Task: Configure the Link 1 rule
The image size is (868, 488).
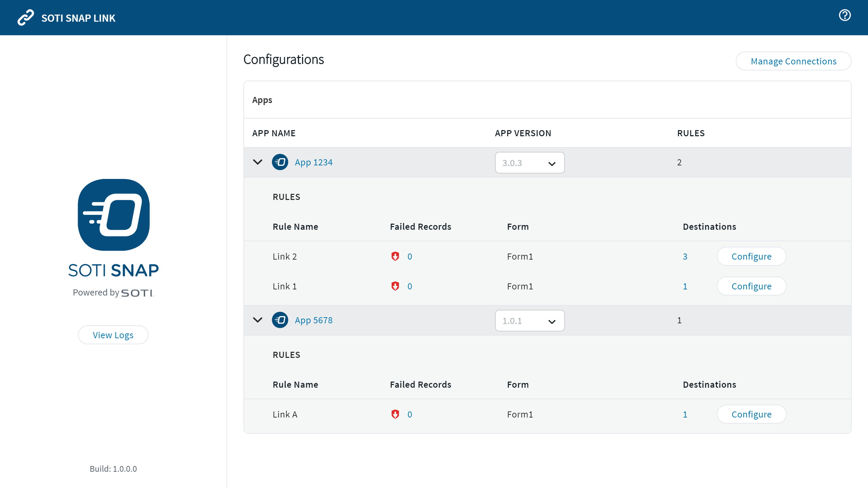Action: [x=751, y=286]
